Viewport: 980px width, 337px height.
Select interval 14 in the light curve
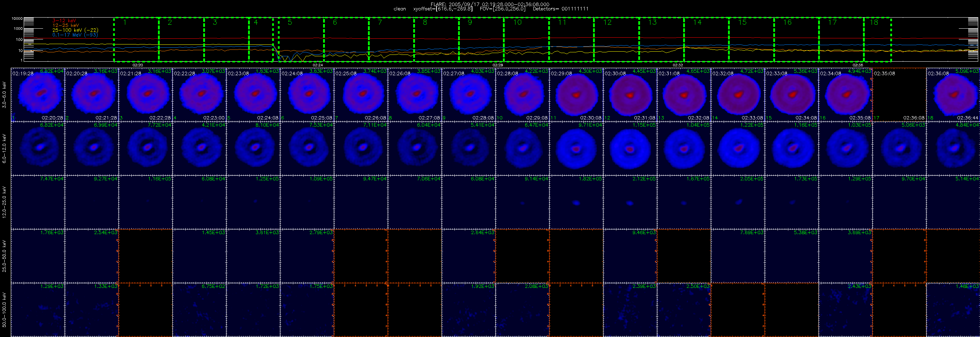(x=706, y=39)
